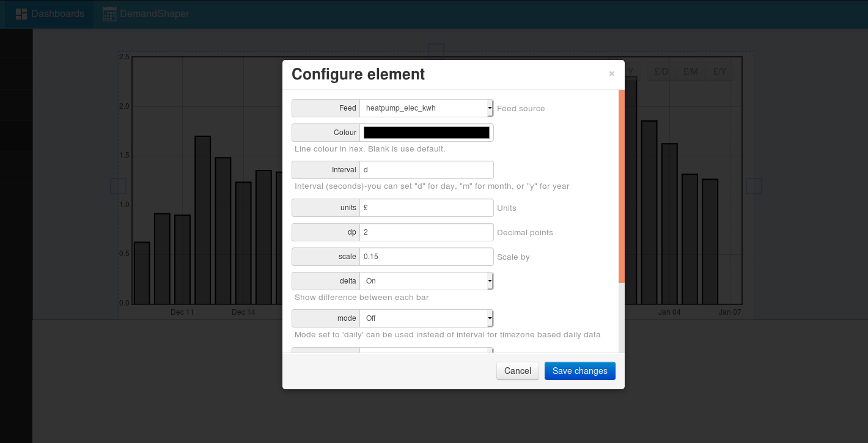Click the DemandShaper calendar icon
The image size is (868, 443).
109,13
